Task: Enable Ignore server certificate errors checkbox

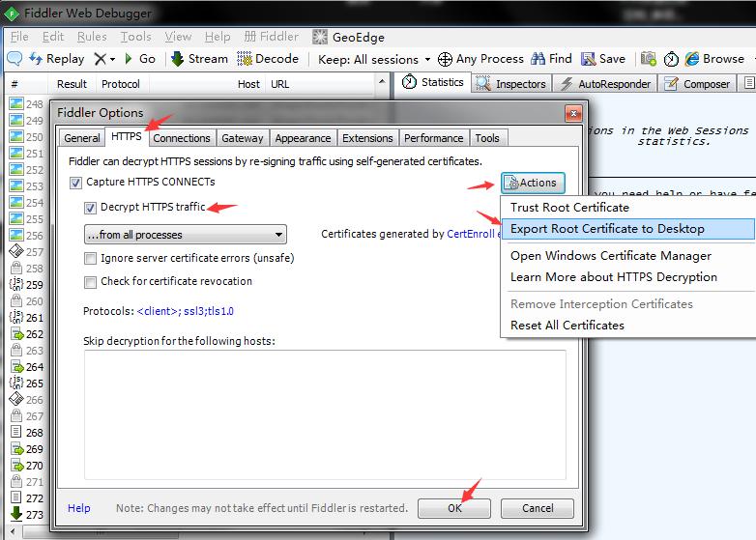Action: [x=90, y=259]
